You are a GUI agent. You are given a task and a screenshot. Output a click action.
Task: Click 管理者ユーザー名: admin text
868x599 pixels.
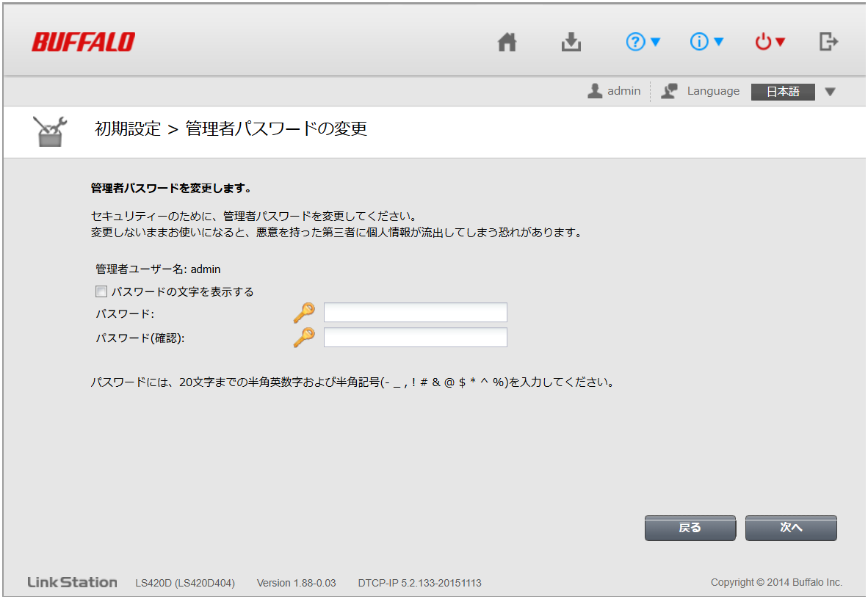point(158,269)
